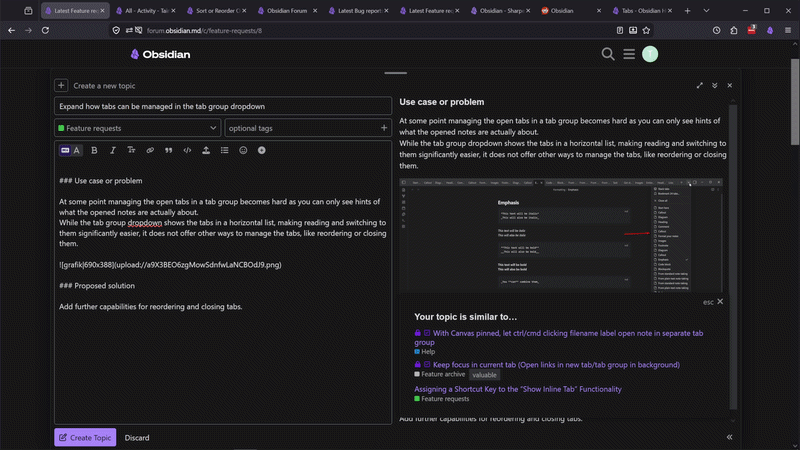Viewport: 800px width, 450px height.
Task: Bookmark this page with star
Action: point(646,31)
